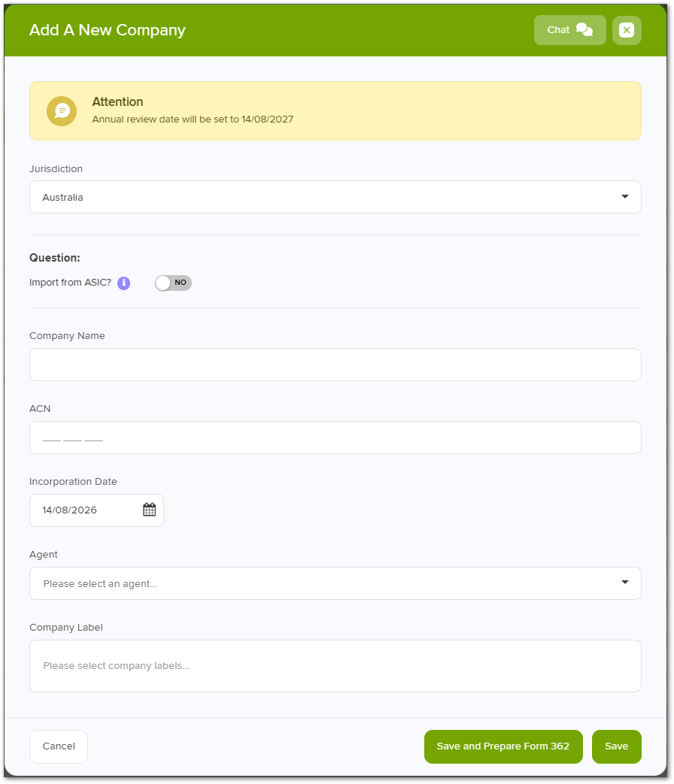Screen dimensions: 674x784
Task: Open the Please select an agent combo box
Action: coord(335,583)
